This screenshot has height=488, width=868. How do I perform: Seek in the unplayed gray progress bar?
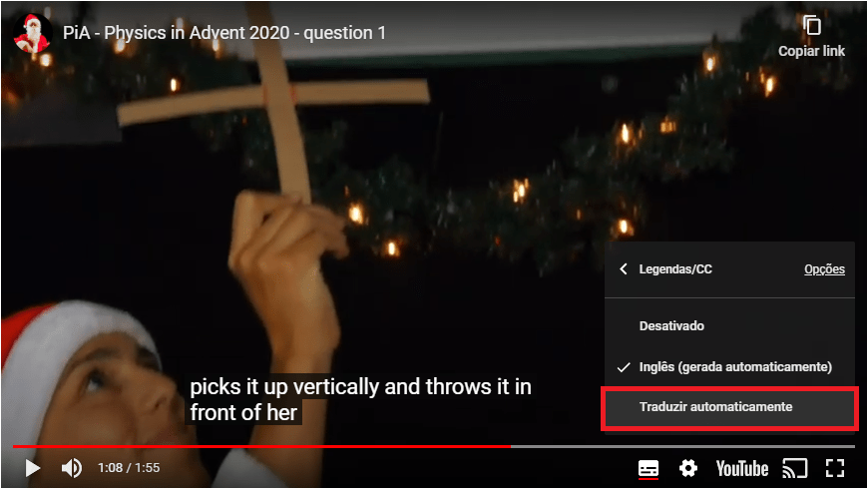pos(682,446)
